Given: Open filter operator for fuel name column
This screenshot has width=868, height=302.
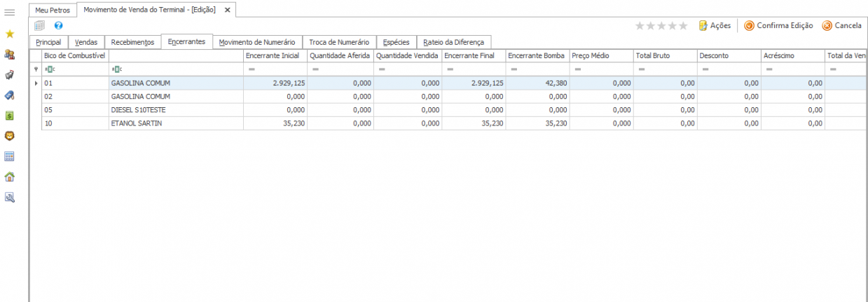Looking at the screenshot, I should pos(117,69).
